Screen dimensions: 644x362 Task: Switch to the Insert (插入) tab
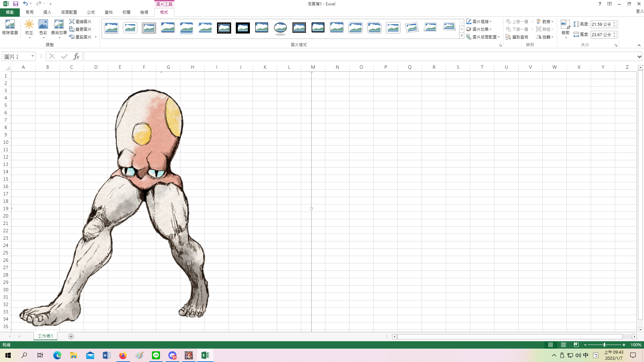pyautogui.click(x=47, y=12)
